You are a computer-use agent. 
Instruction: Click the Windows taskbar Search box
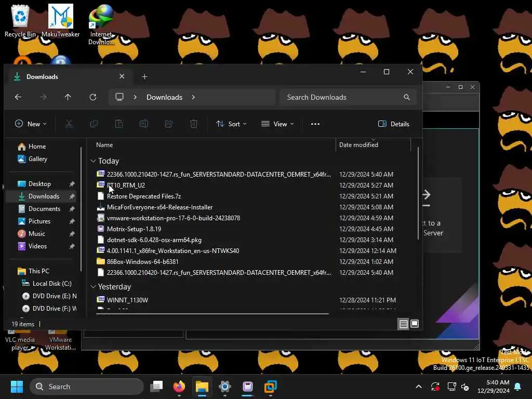tap(87, 387)
